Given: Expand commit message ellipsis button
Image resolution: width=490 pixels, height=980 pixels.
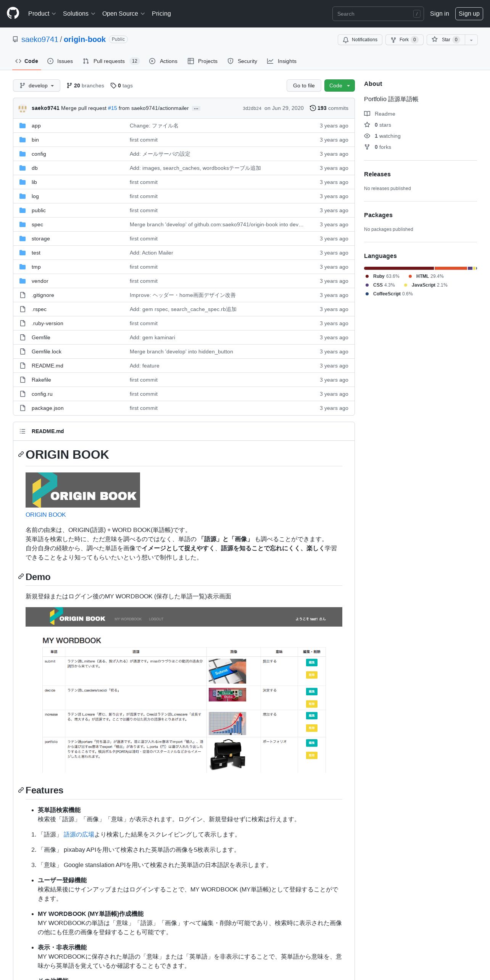Looking at the screenshot, I should (196, 108).
